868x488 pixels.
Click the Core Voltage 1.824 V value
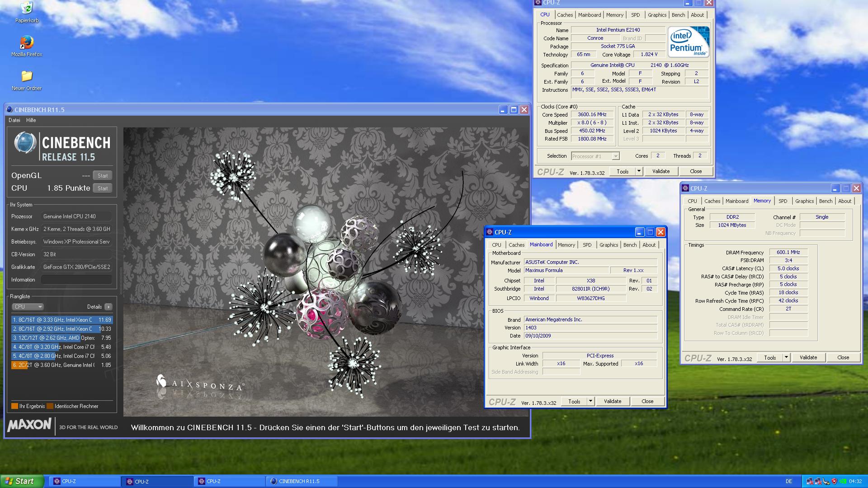(x=649, y=54)
